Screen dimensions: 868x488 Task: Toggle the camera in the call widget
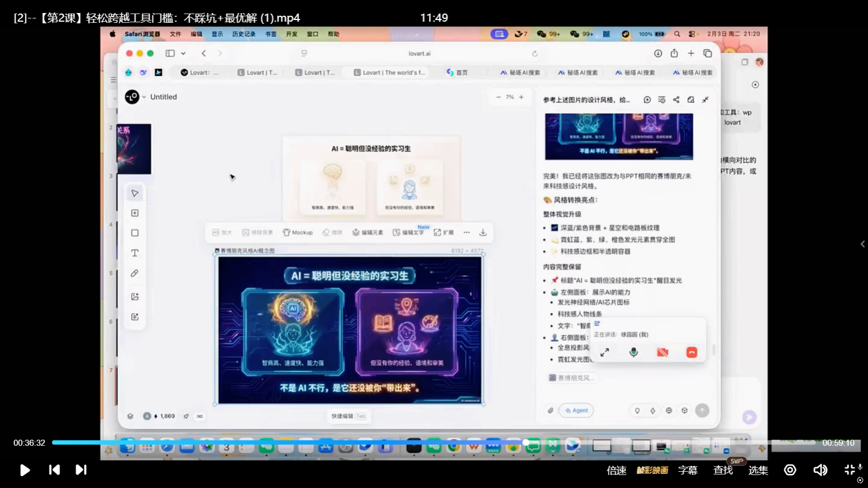662,352
